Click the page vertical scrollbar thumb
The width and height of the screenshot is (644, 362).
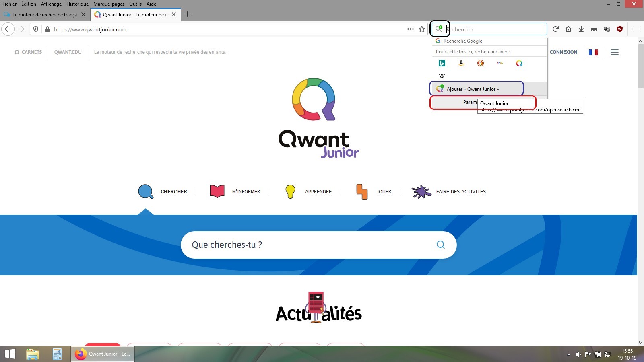pos(640,66)
